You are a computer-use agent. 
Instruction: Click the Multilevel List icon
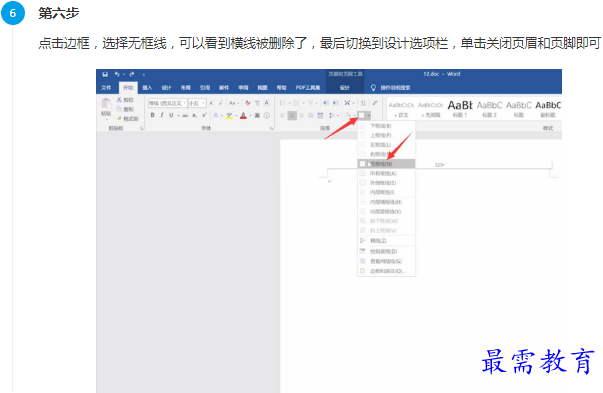[311, 103]
